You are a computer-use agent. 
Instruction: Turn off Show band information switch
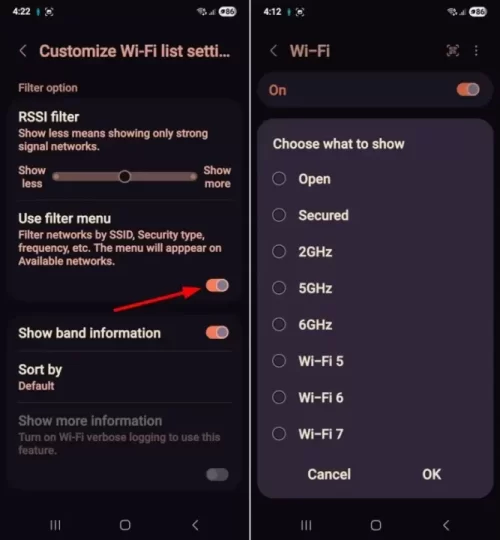pos(217,333)
